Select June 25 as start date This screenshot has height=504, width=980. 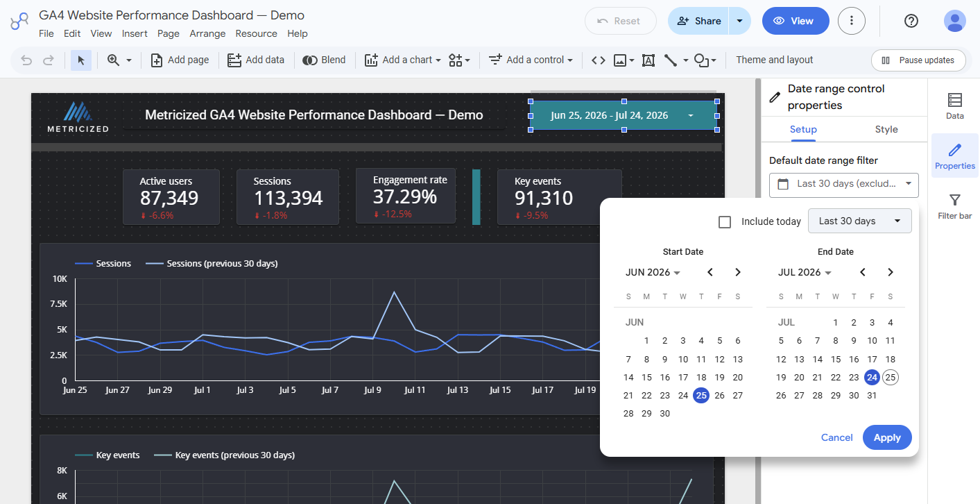tap(701, 396)
